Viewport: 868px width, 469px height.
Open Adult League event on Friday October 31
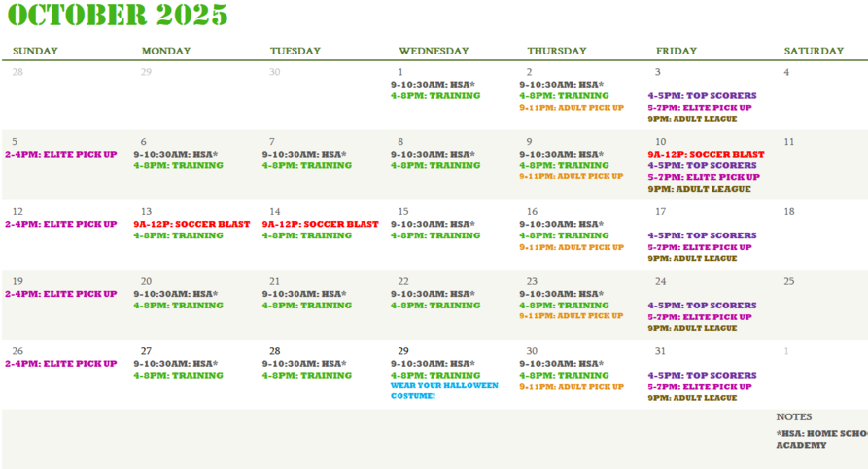coord(692,398)
